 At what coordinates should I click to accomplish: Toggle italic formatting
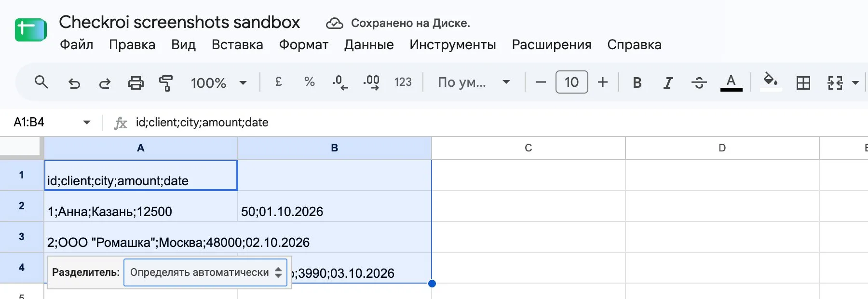point(668,83)
